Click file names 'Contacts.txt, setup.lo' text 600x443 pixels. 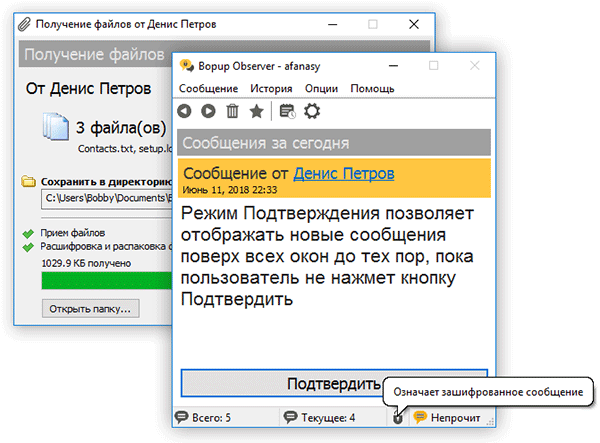[x=125, y=148]
